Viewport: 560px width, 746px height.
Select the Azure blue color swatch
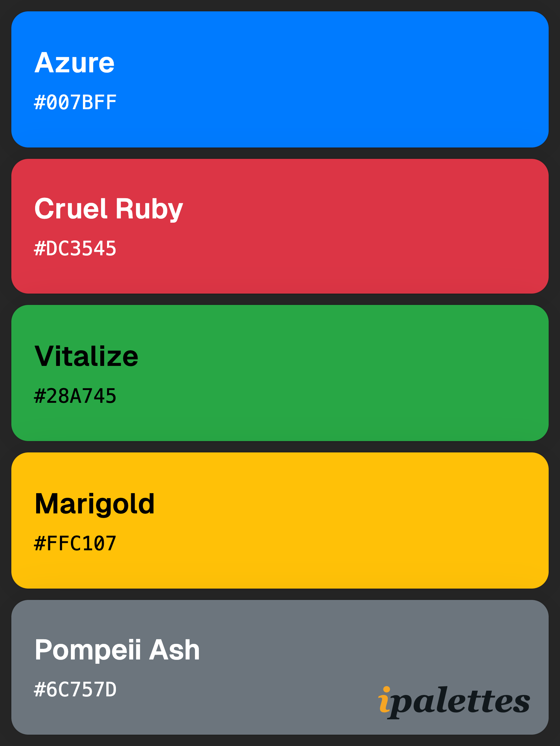click(280, 79)
